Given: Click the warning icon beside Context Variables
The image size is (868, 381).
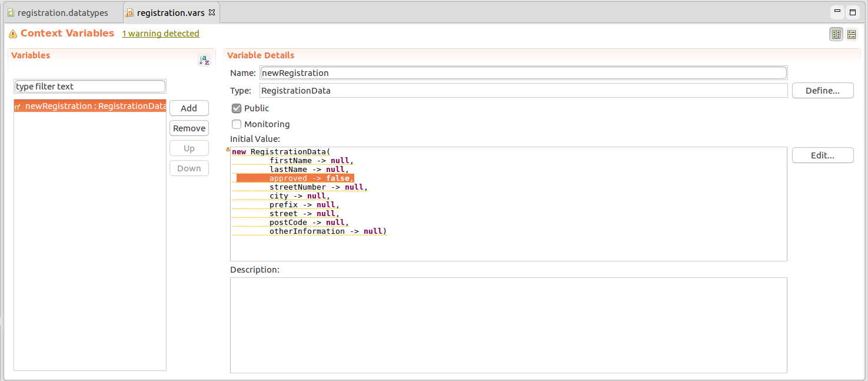Looking at the screenshot, I should pyautogui.click(x=13, y=34).
